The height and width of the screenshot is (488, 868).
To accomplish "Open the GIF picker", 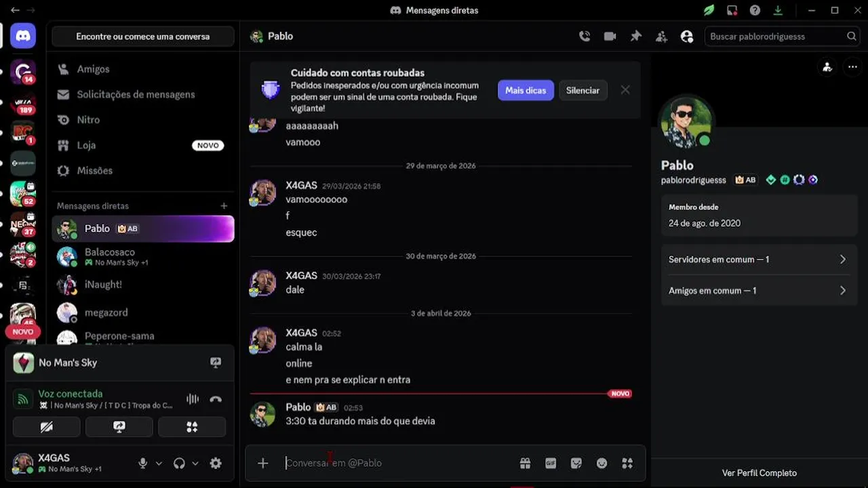I will pos(551,463).
